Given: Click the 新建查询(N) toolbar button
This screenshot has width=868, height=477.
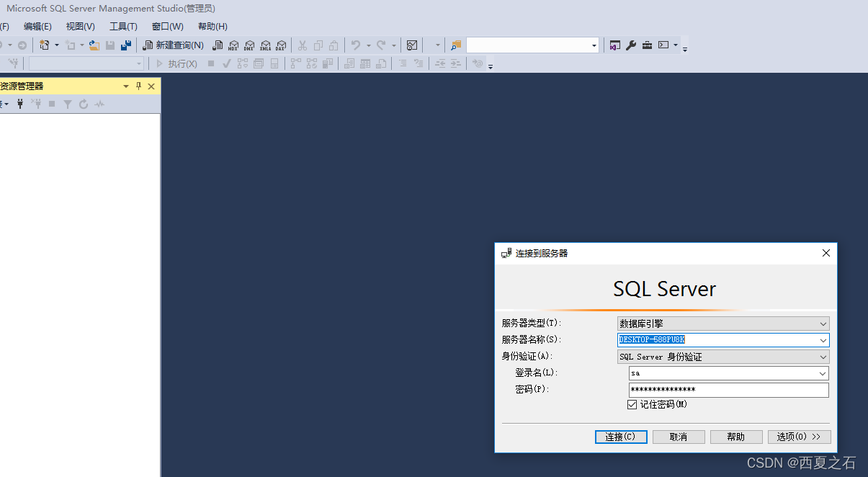Looking at the screenshot, I should click(x=173, y=45).
